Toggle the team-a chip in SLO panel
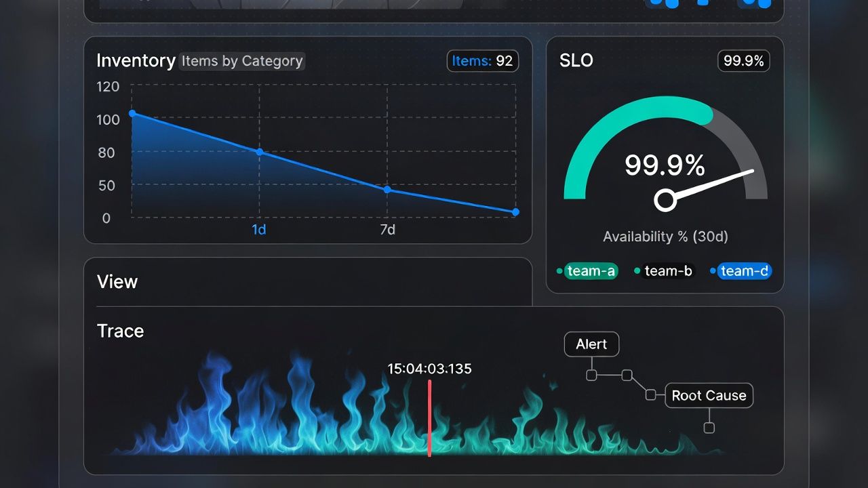Viewport: 868px width, 488px height. [x=591, y=270]
